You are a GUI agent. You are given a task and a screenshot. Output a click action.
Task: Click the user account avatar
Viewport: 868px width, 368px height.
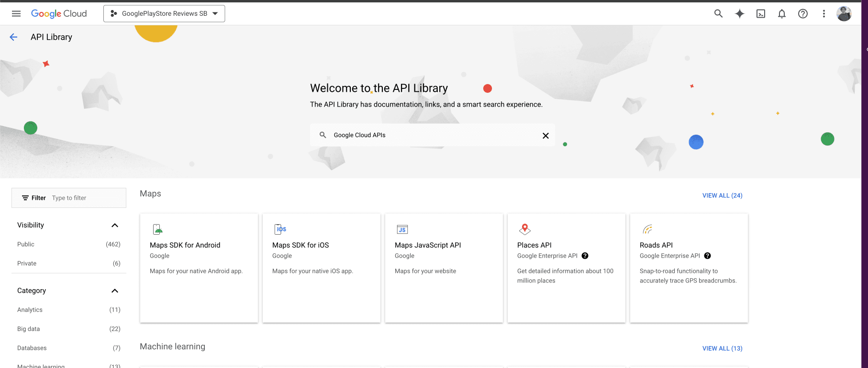point(844,14)
